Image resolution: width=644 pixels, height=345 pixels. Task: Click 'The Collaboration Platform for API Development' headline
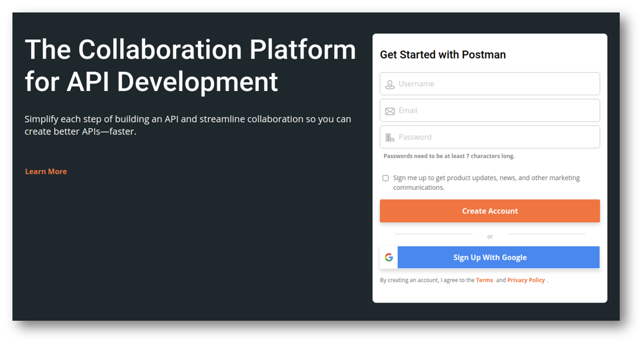[190, 66]
